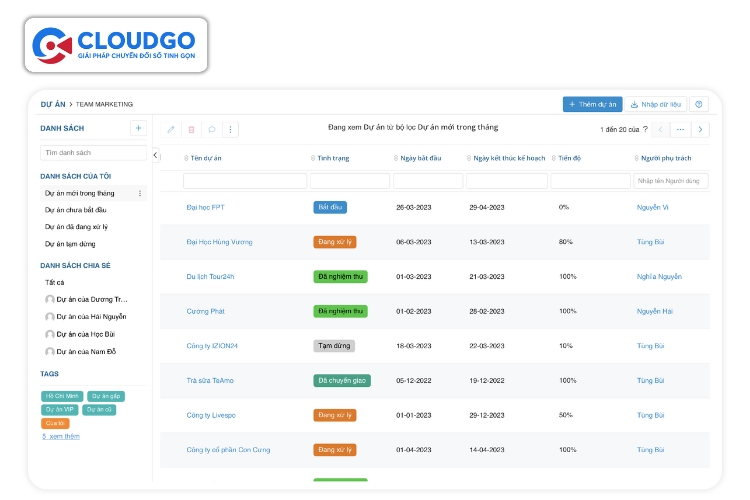This screenshot has height=500, width=750.
Task: Select 'Dự án chưa bắt đầu' list
Action: (75, 210)
